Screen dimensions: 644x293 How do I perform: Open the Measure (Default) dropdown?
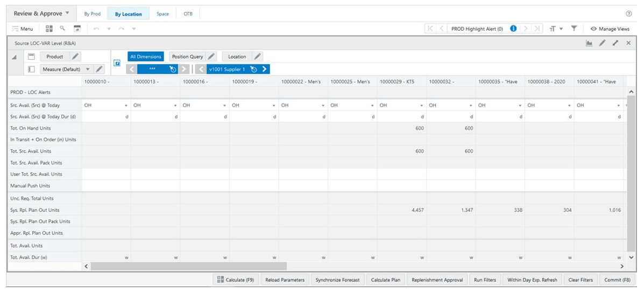[x=88, y=69]
